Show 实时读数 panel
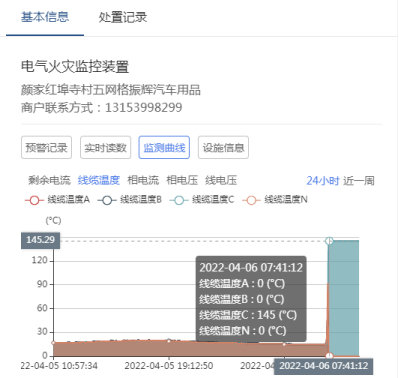This screenshot has height=378, width=399. [x=105, y=147]
